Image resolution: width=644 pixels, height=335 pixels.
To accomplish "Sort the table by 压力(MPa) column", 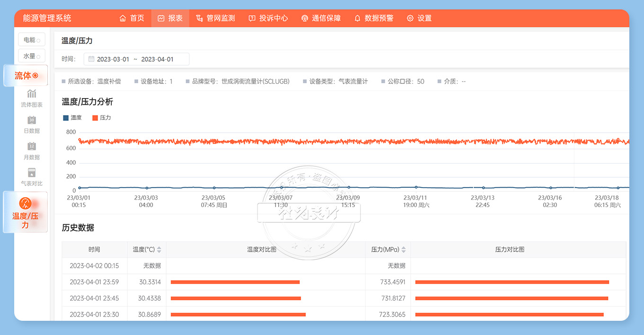I will point(403,250).
